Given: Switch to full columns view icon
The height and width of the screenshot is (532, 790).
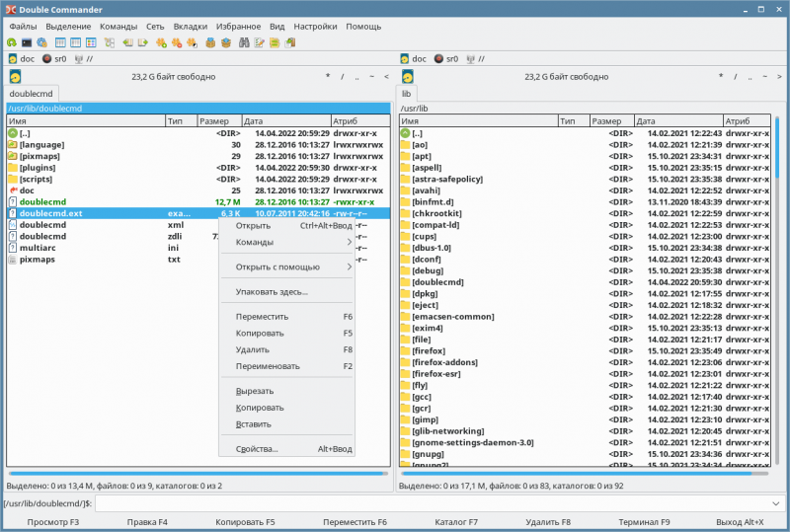Looking at the screenshot, I should click(76, 42).
